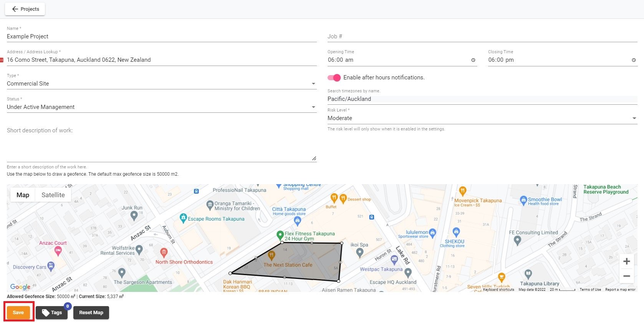The height and width of the screenshot is (323, 644).
Task: Open map Keyboard shortcuts
Action: coord(498,290)
